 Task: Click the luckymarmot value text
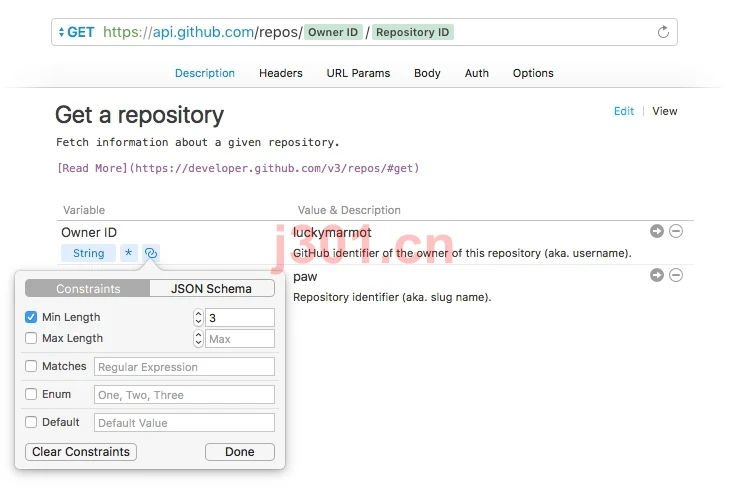[x=332, y=232]
